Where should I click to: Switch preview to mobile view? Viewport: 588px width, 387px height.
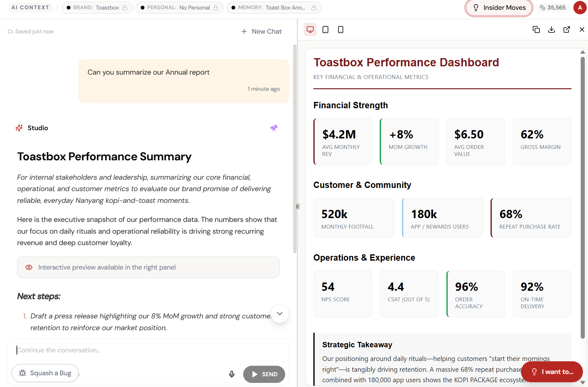340,30
